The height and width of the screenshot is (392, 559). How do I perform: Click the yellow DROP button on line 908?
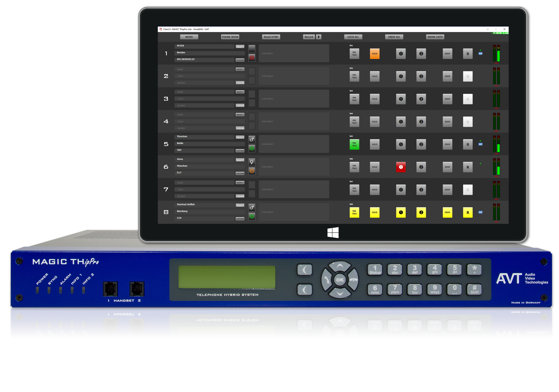click(447, 212)
